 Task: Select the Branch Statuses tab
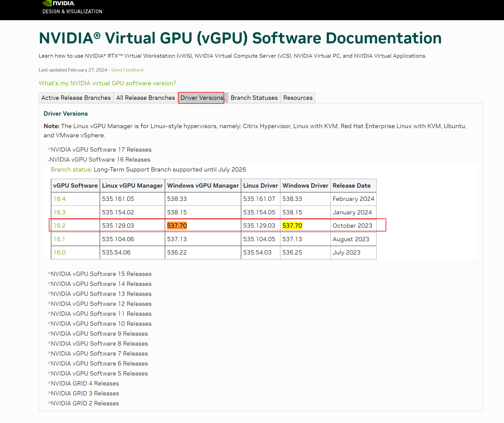(x=254, y=98)
